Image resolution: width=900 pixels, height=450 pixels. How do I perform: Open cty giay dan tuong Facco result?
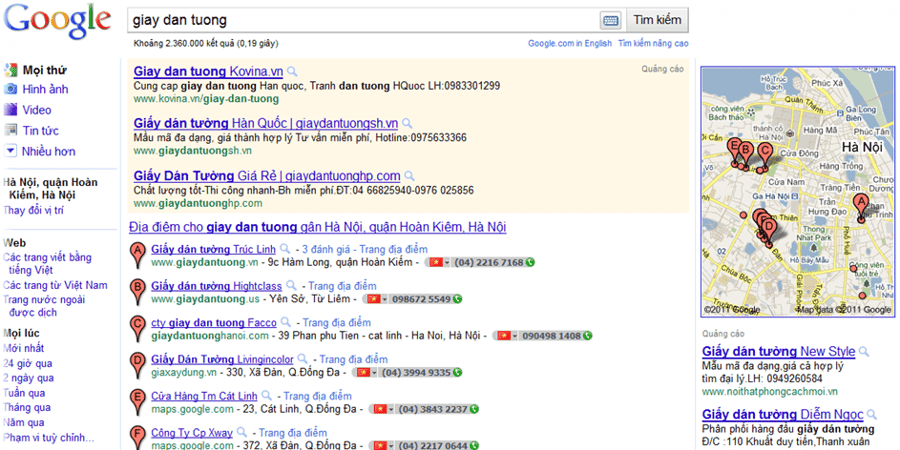pyautogui.click(x=214, y=323)
